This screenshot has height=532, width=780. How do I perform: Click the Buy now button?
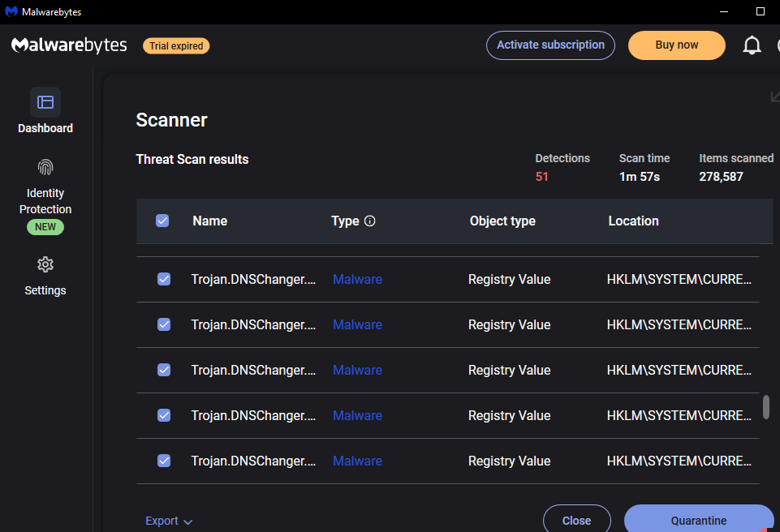pyautogui.click(x=676, y=45)
